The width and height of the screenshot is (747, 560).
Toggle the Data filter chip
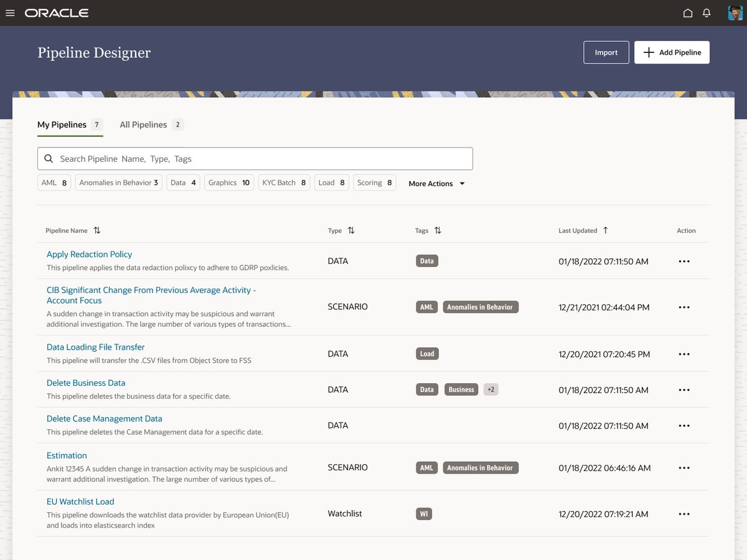[183, 183]
